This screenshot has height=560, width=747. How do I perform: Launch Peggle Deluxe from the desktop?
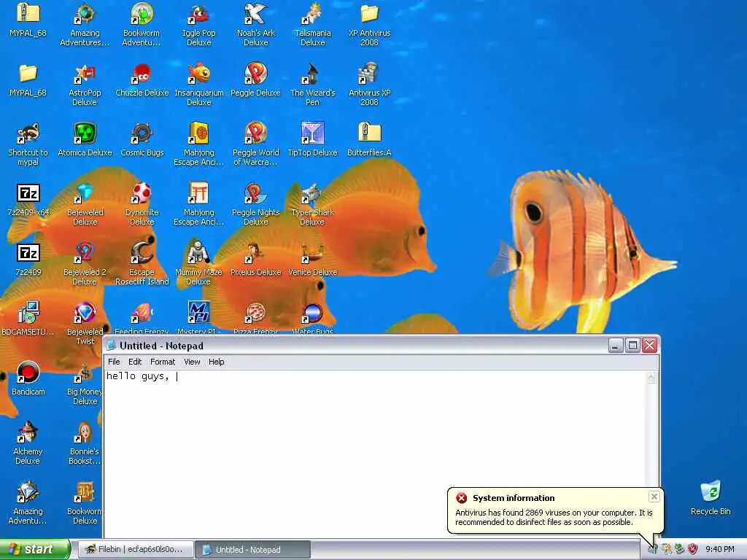coord(256,80)
